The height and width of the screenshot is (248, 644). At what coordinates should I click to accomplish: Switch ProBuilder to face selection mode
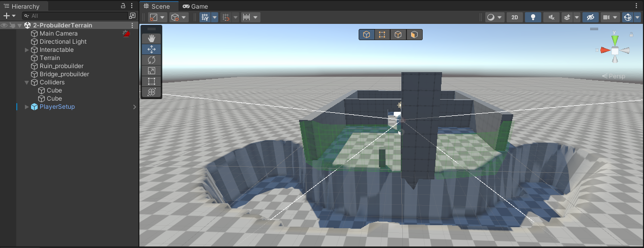pyautogui.click(x=415, y=35)
